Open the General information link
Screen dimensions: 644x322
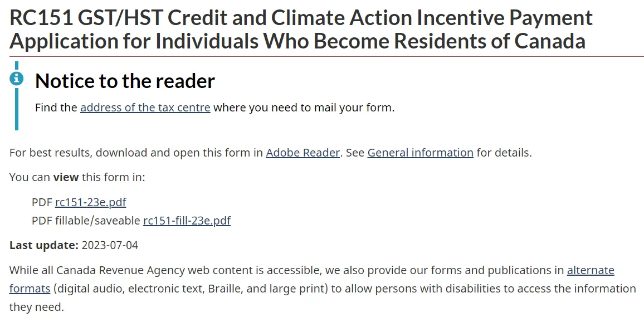pyautogui.click(x=420, y=153)
